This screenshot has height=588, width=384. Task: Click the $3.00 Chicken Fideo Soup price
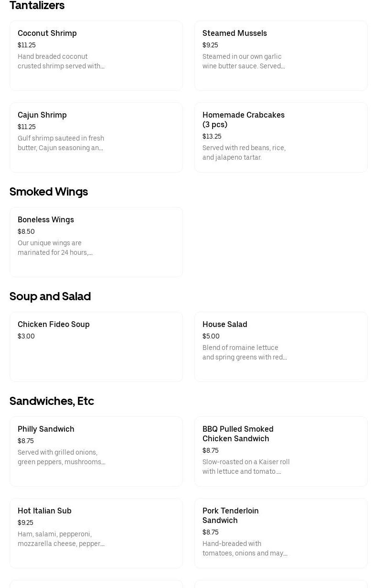coord(26,336)
